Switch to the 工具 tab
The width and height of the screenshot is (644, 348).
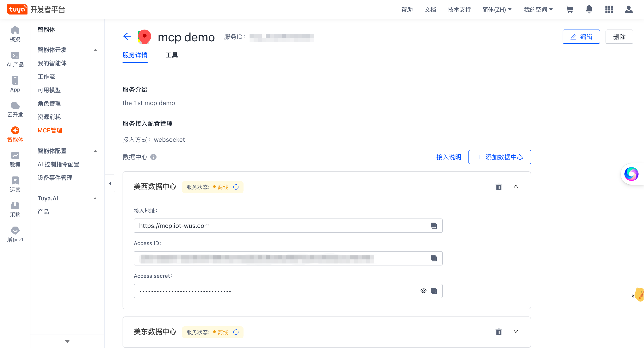172,55
